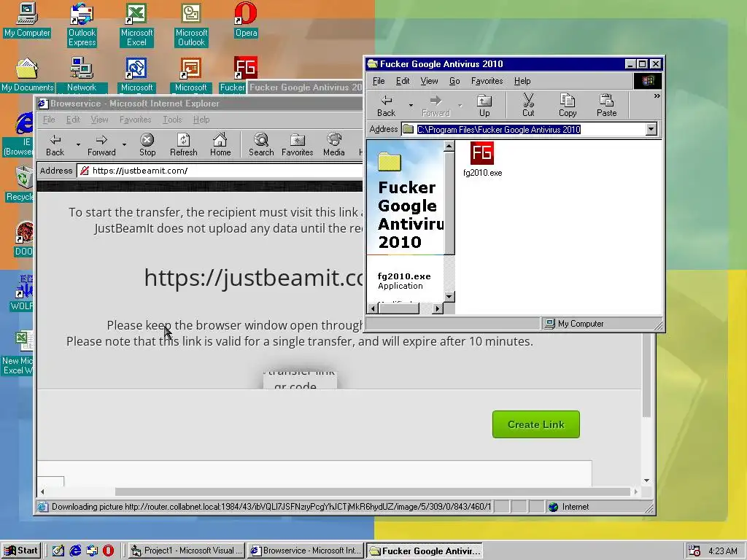
Task: Open Tools menu in Internet Explorer
Action: pos(172,120)
